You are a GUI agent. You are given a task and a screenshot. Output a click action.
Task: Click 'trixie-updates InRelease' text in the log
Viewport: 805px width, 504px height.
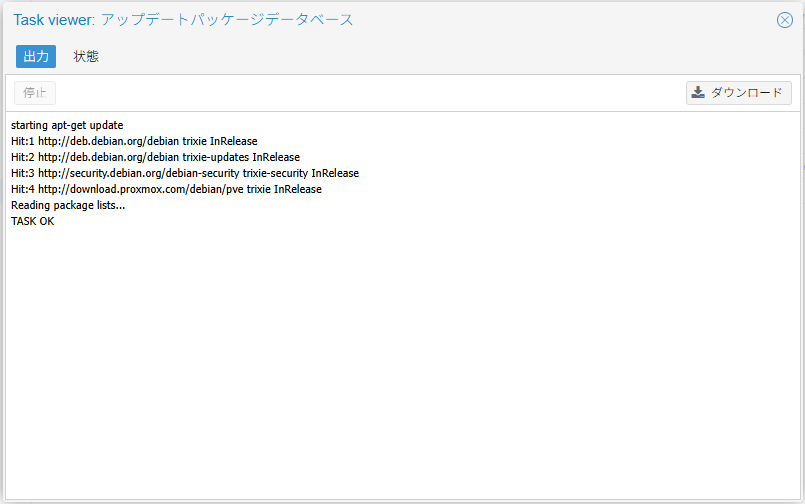(241, 157)
